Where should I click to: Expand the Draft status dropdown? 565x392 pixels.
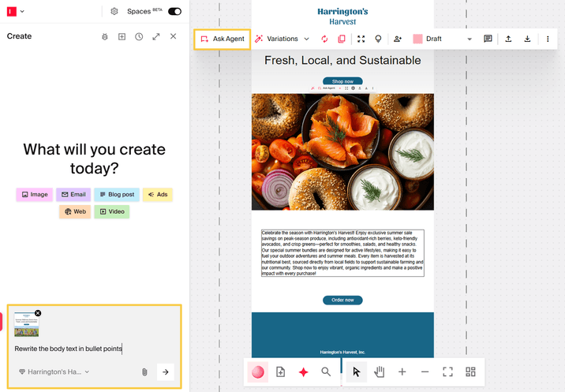point(469,39)
